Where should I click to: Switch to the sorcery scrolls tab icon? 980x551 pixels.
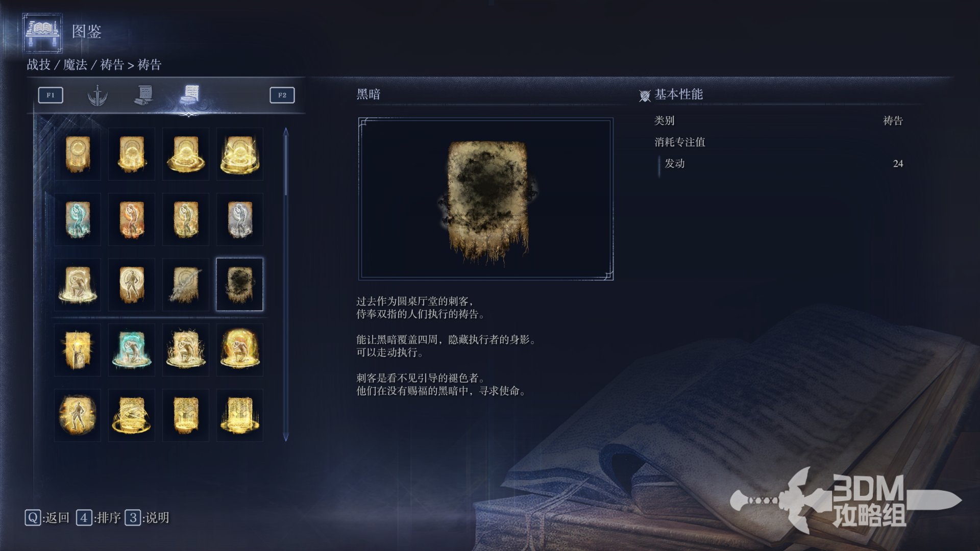(144, 95)
